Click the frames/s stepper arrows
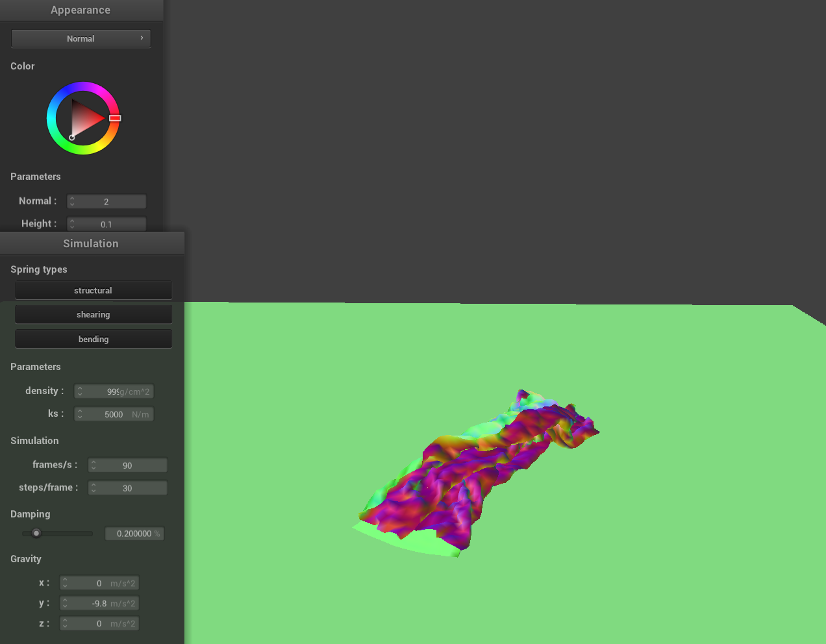The width and height of the screenshot is (826, 644). click(94, 465)
